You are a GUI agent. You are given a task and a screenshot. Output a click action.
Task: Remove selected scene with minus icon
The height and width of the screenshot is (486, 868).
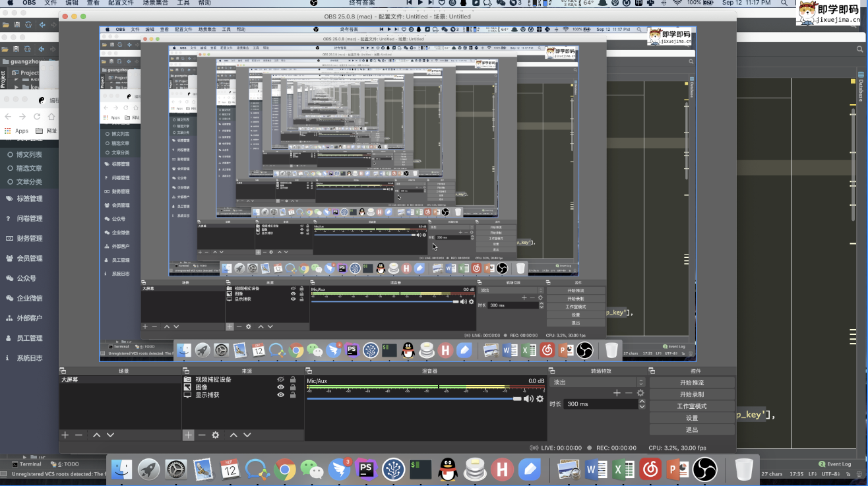(78, 435)
